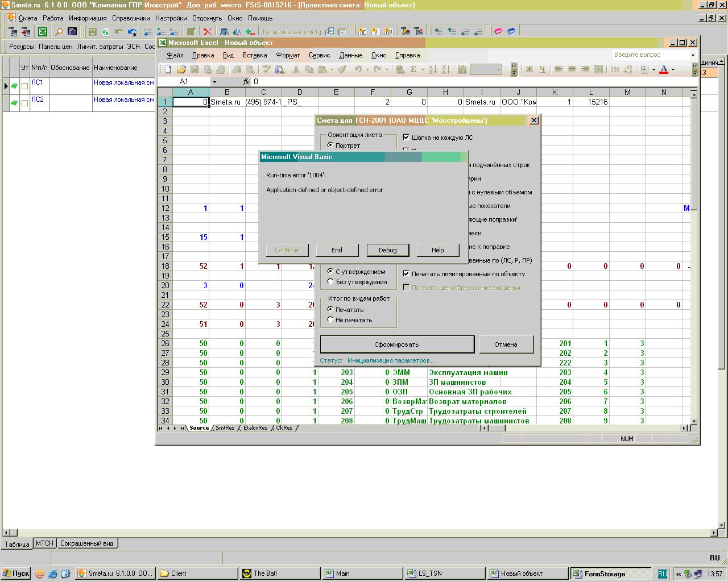728x582 pixels.
Task: Open the Excel 'Данные' menu
Action: coord(350,55)
